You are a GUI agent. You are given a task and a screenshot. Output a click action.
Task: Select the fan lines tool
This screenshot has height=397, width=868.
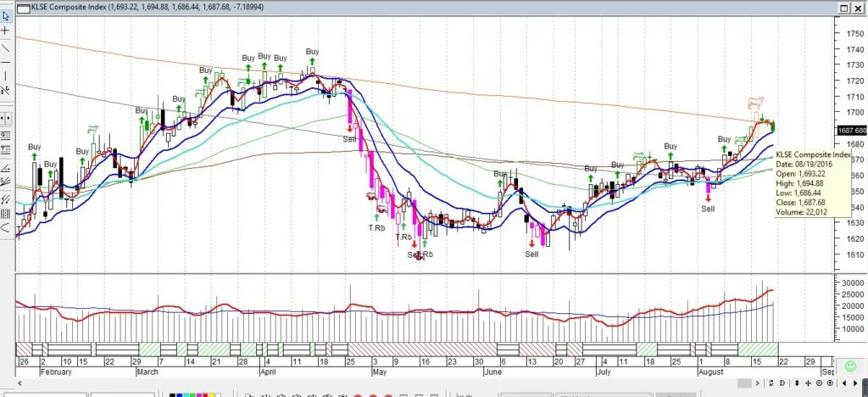(x=6, y=182)
